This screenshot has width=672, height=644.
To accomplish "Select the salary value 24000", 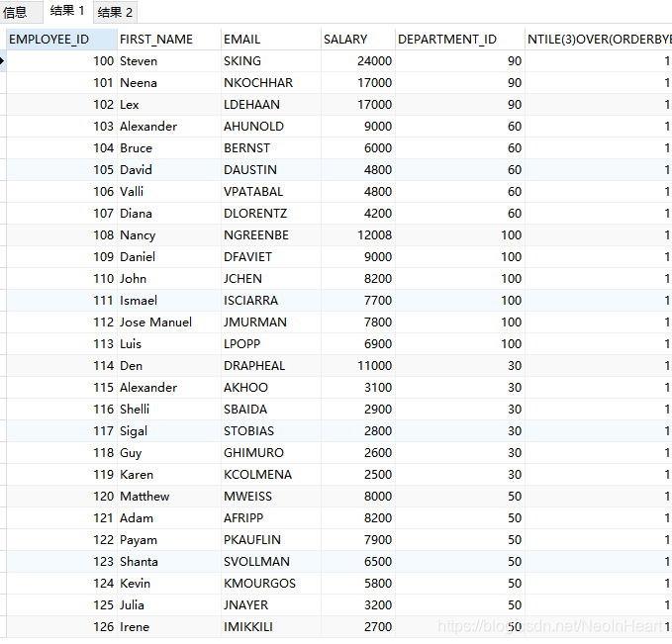I will (357, 61).
